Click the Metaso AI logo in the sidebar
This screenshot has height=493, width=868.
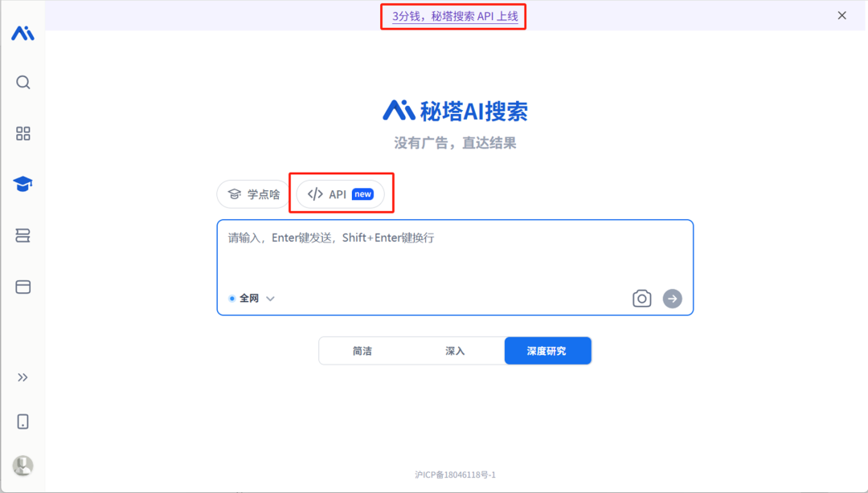(x=23, y=34)
